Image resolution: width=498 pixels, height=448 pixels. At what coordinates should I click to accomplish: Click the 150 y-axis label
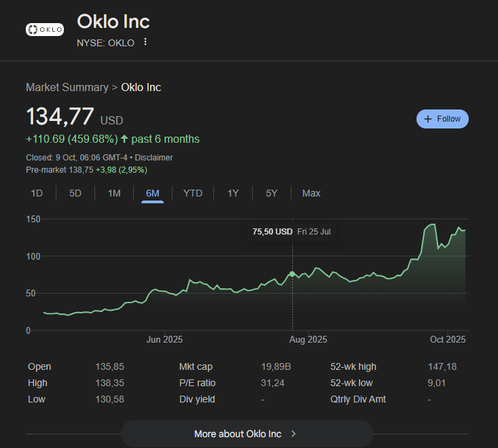pos(33,219)
